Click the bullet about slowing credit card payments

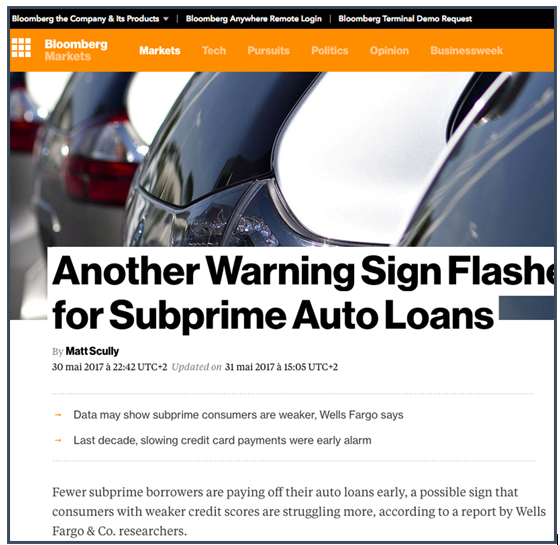(222, 440)
